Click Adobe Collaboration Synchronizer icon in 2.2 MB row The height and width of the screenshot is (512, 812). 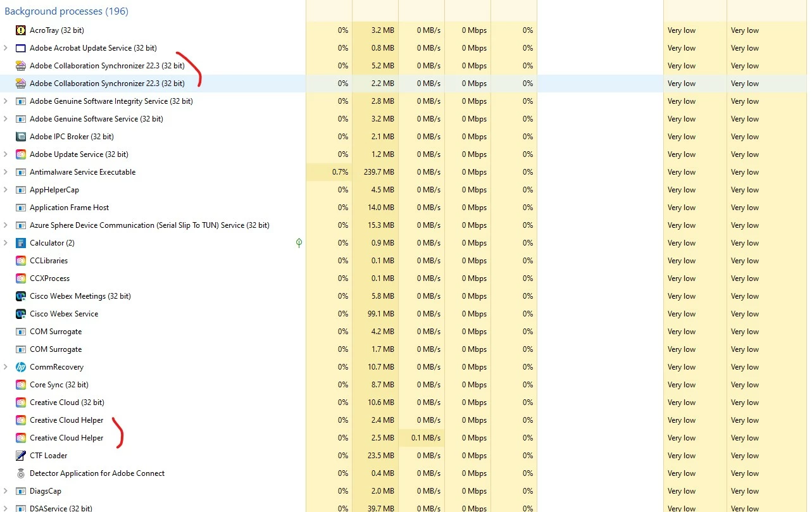click(20, 84)
